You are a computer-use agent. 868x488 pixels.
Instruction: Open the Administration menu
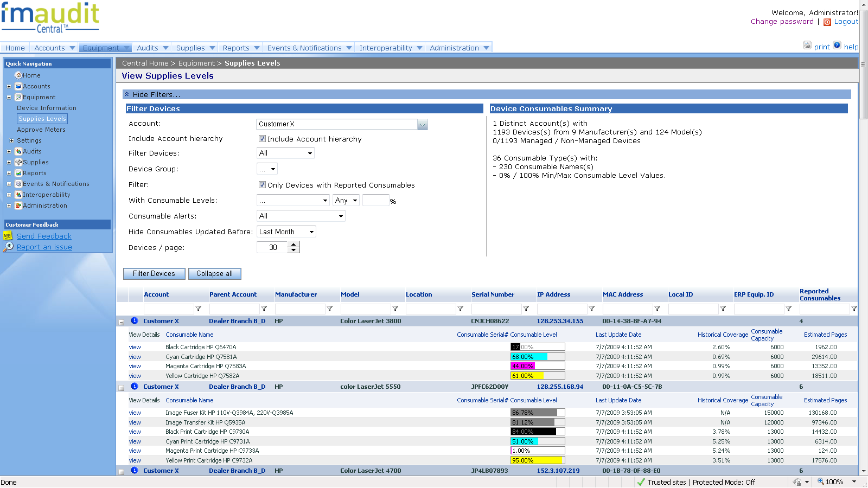[x=459, y=48]
